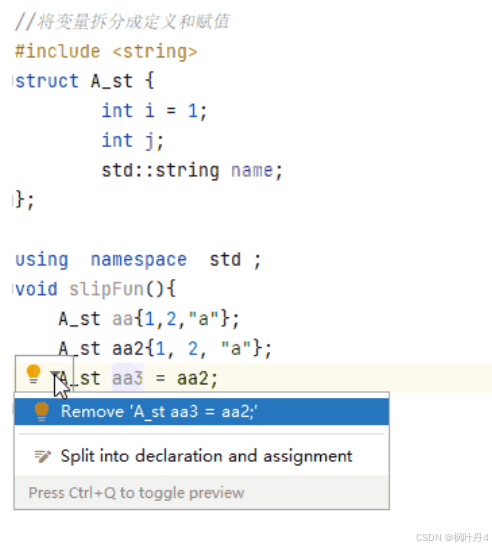492x549 pixels.
Task: Open dropdown arrow beside the lightbulb
Action: click(x=55, y=375)
